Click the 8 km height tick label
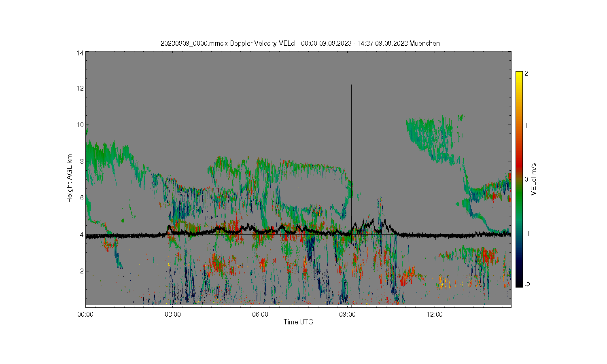607x364 pixels. pyautogui.click(x=82, y=161)
